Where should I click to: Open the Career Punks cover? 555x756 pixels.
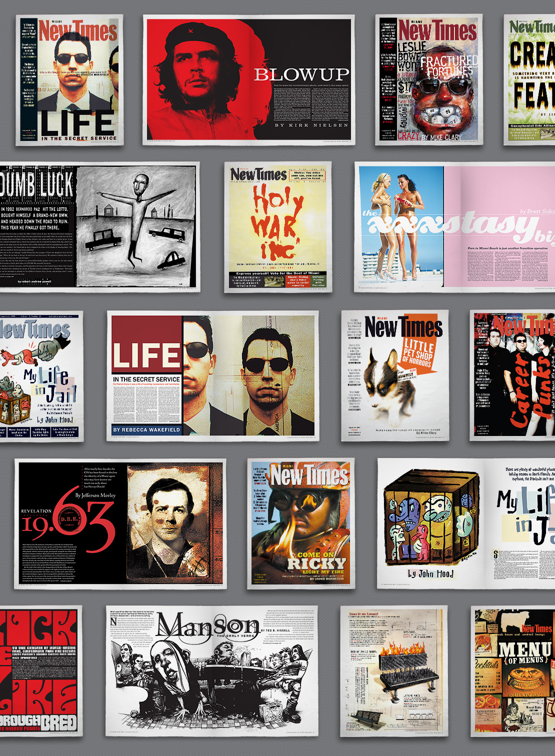(513, 375)
